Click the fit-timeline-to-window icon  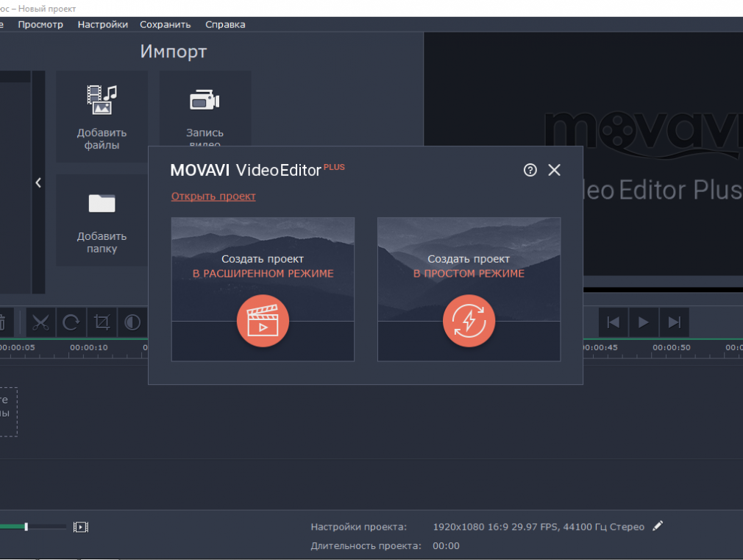(81, 527)
